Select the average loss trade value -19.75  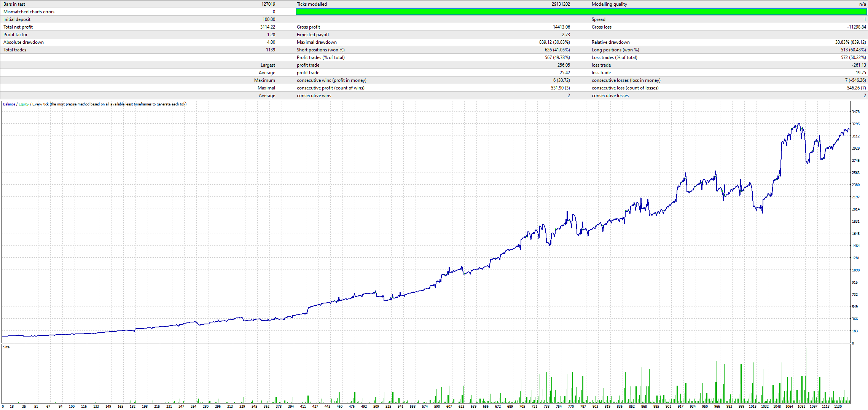tap(860, 73)
